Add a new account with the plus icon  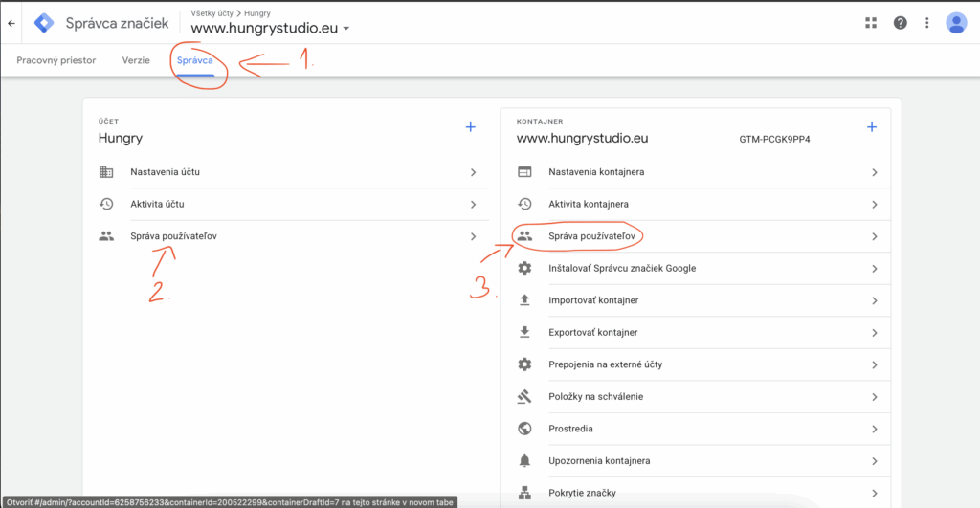click(x=471, y=127)
